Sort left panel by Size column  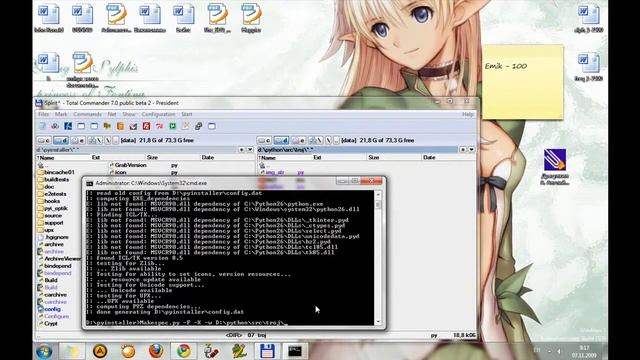tap(173, 158)
